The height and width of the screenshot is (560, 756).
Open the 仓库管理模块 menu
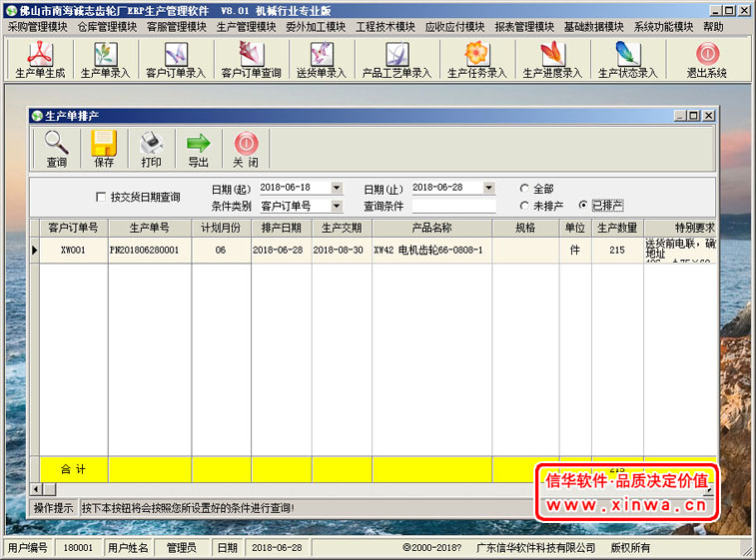click(107, 27)
